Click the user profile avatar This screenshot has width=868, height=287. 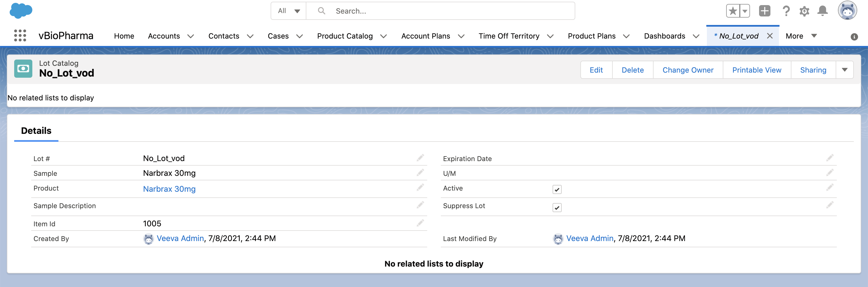pos(847,11)
